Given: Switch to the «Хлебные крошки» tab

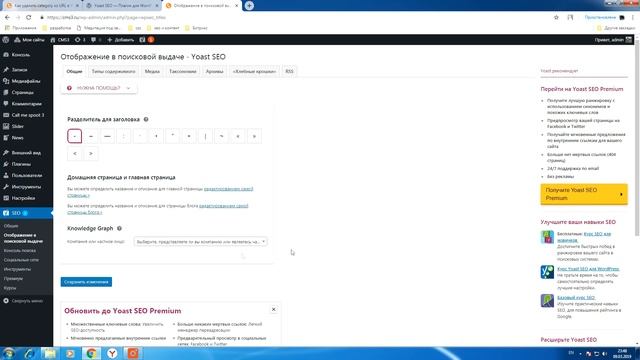Looking at the screenshot, I should 254,71.
